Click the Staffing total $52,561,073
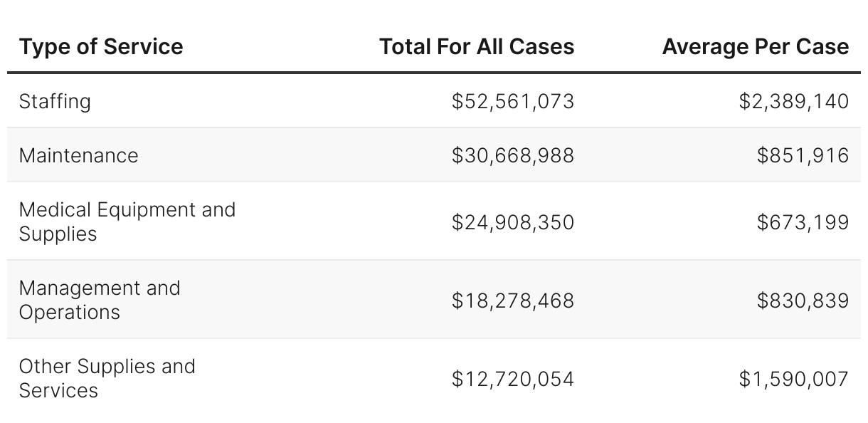Viewport: 868px width, 423px height. coord(512,101)
